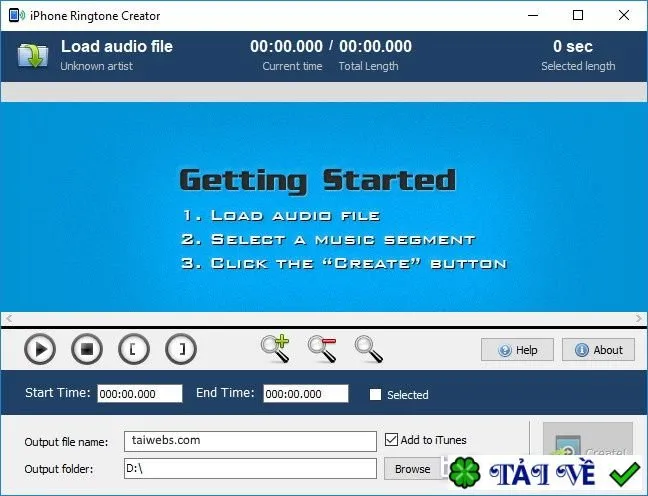The height and width of the screenshot is (496, 648).
Task: Click the Total Length label
Action: (x=369, y=66)
